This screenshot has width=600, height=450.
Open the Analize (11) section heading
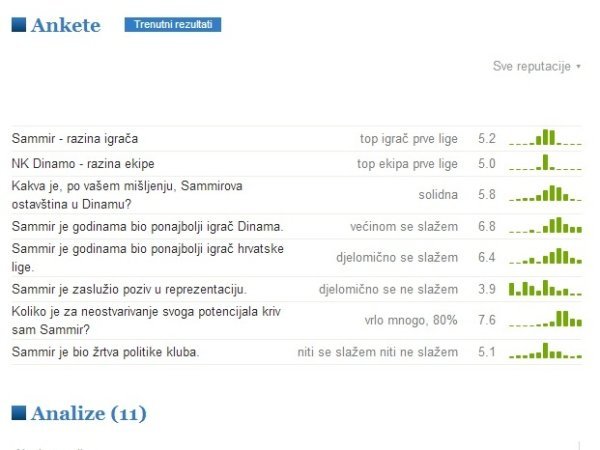89,413
